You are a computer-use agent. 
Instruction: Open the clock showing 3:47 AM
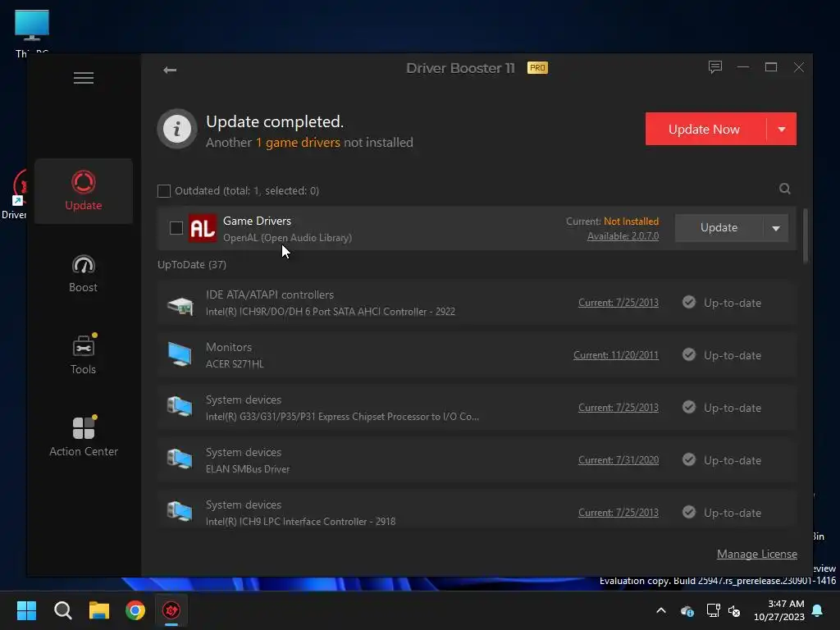point(779,610)
